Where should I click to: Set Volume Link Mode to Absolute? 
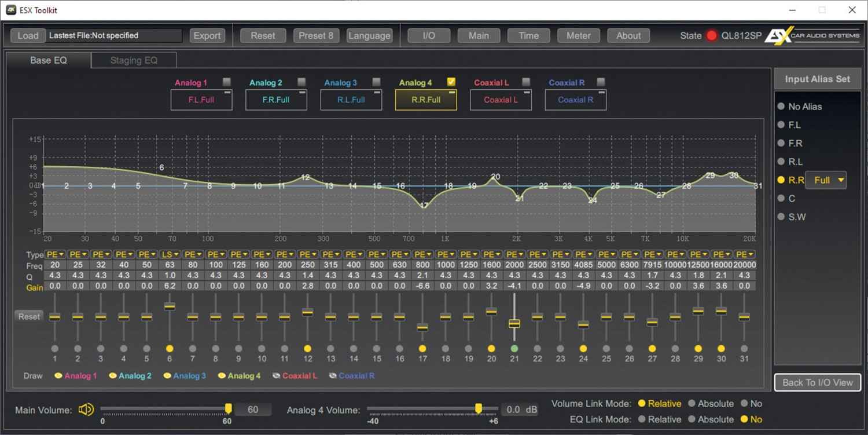(x=692, y=404)
